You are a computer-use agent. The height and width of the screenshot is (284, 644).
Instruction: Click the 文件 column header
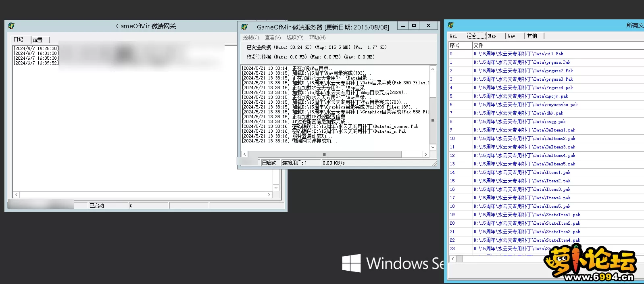(558, 45)
